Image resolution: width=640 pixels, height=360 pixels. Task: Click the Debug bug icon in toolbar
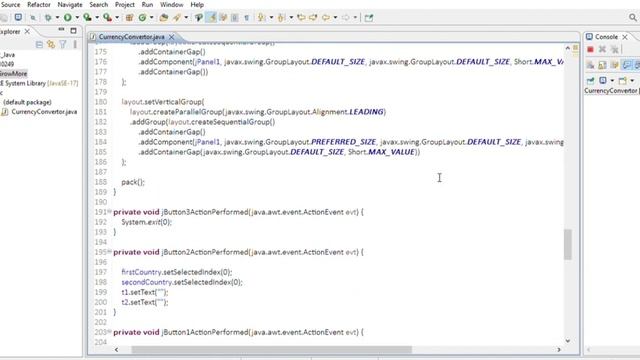tap(48, 18)
